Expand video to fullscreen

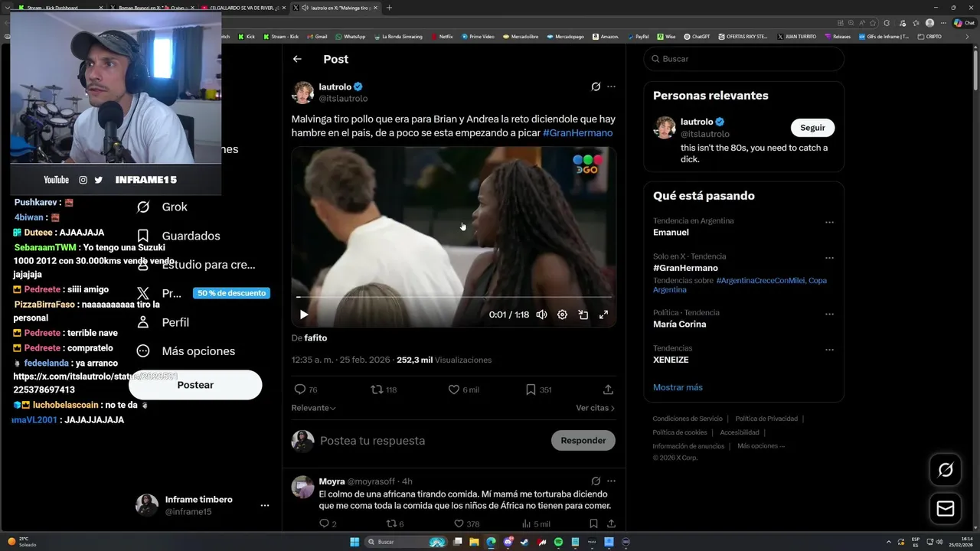tap(603, 315)
